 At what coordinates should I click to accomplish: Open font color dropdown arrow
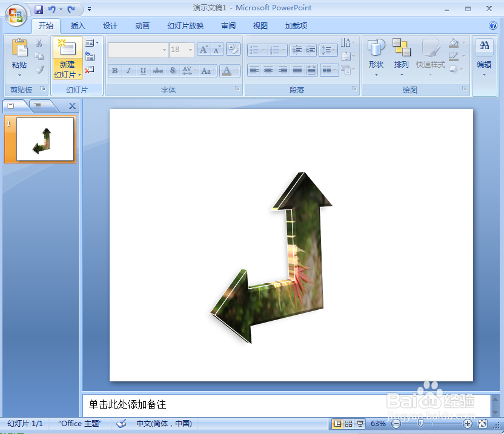click(x=237, y=71)
